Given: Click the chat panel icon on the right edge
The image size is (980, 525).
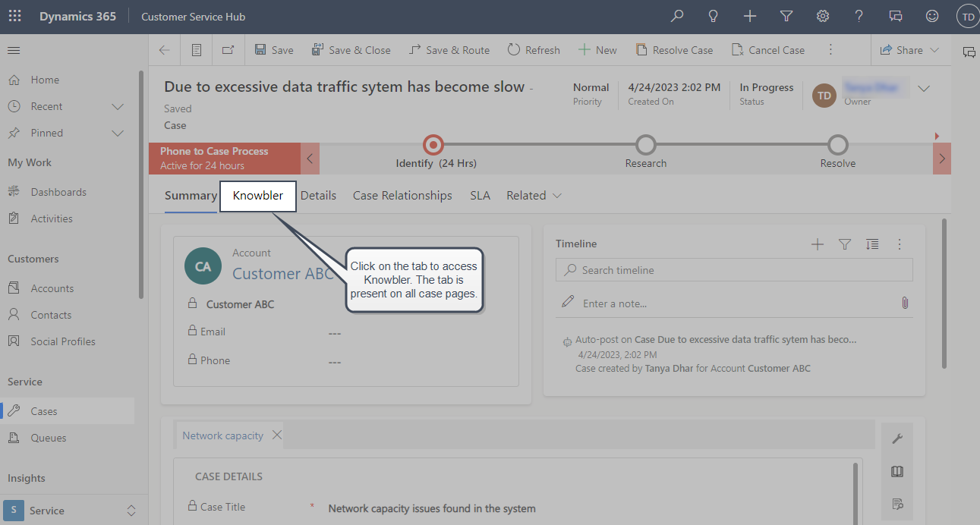Looking at the screenshot, I should click(969, 52).
